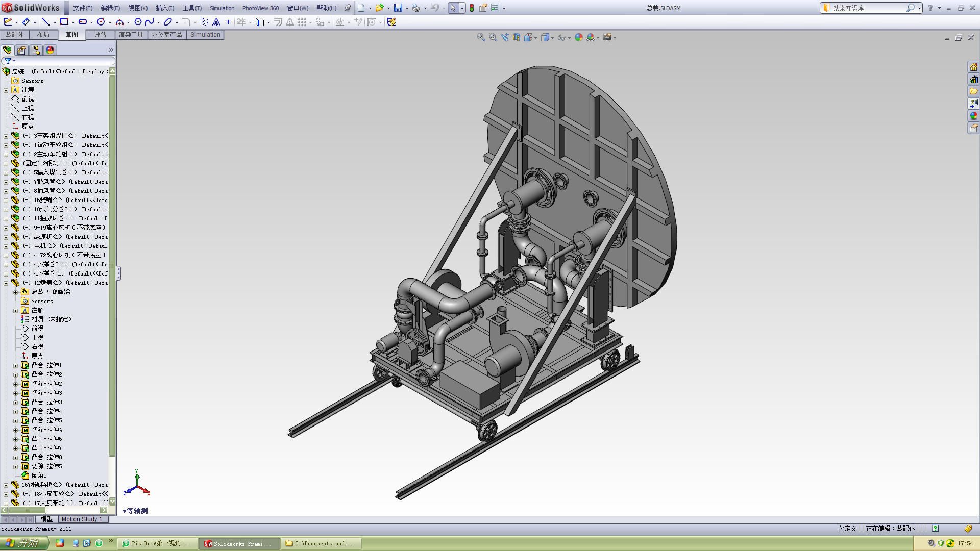This screenshot has width=980, height=551.
Task: Expand the manager pane chevron
Action: [111, 50]
